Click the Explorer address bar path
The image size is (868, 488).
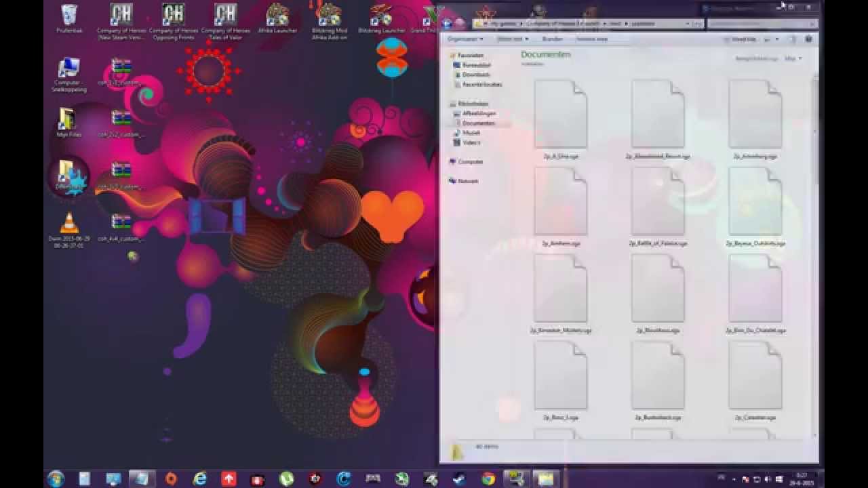point(587,23)
